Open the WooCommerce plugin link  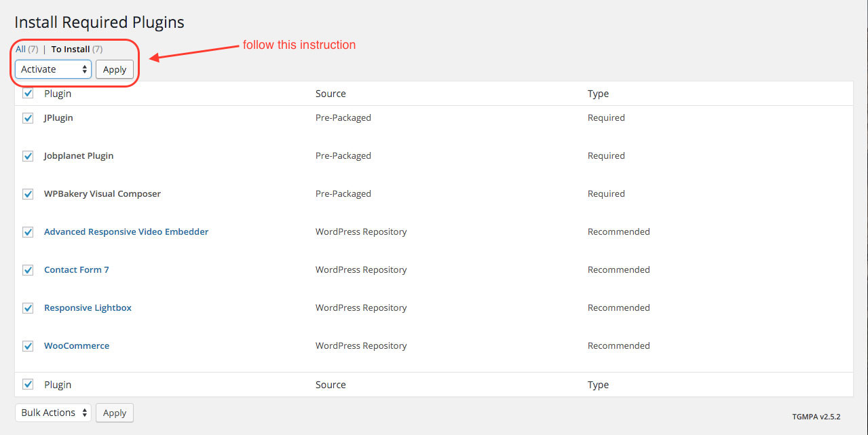click(77, 345)
